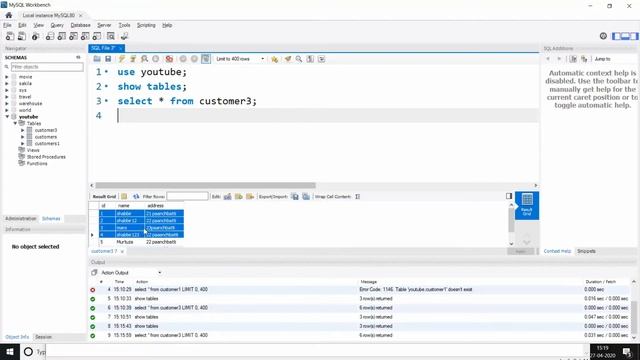Click the create new table icon
Image resolution: width=640 pixels, height=360 pixels.
tap(62, 36)
